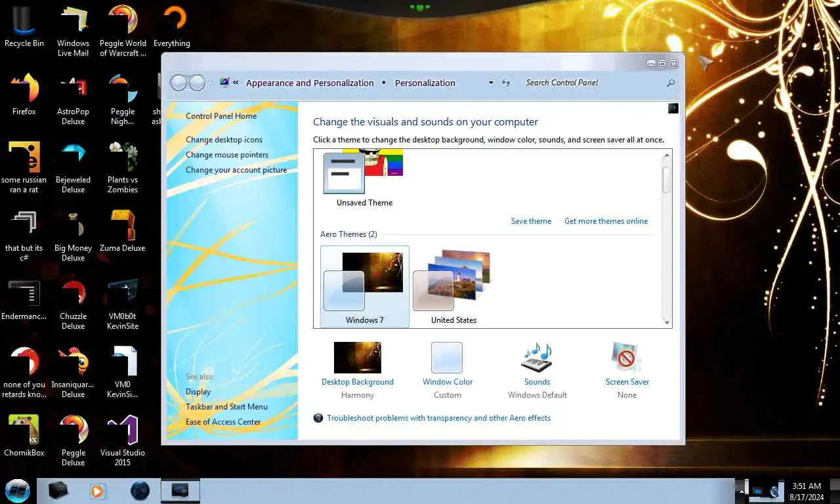Select the Unsaved Theme thumbnail
The width and height of the screenshot is (840, 504).
coord(364,179)
